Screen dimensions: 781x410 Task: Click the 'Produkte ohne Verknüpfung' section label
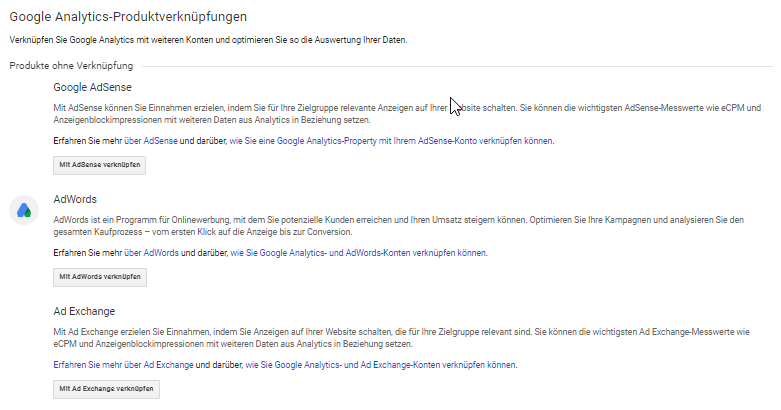[71, 66]
